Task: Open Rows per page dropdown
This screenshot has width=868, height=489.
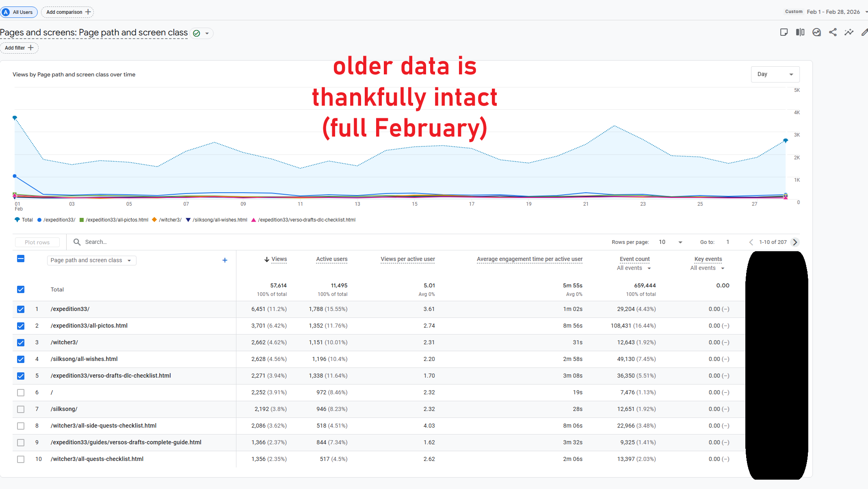Action: coord(670,242)
